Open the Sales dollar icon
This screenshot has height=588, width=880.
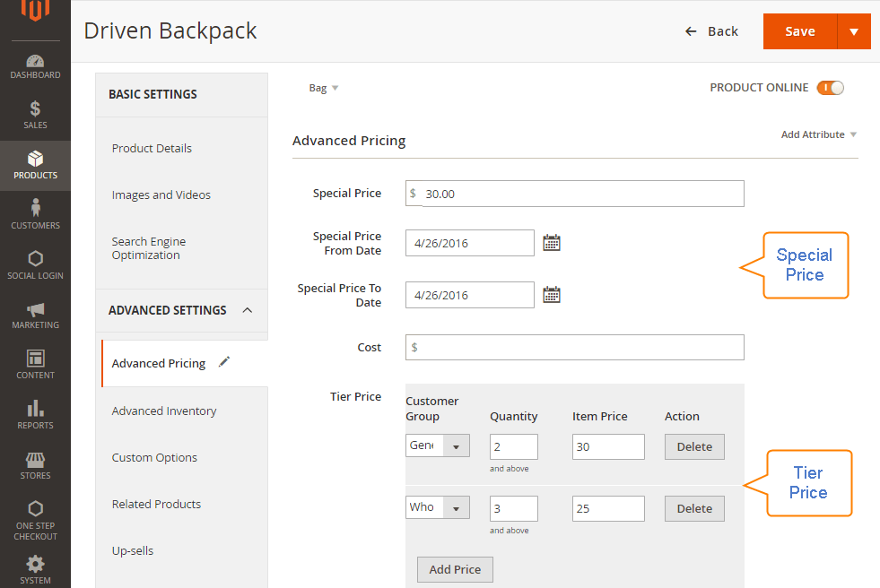pos(35,108)
